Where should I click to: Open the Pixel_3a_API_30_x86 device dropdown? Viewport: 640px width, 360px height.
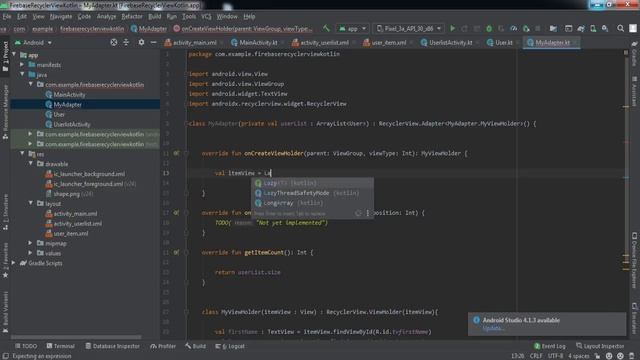(x=409, y=29)
